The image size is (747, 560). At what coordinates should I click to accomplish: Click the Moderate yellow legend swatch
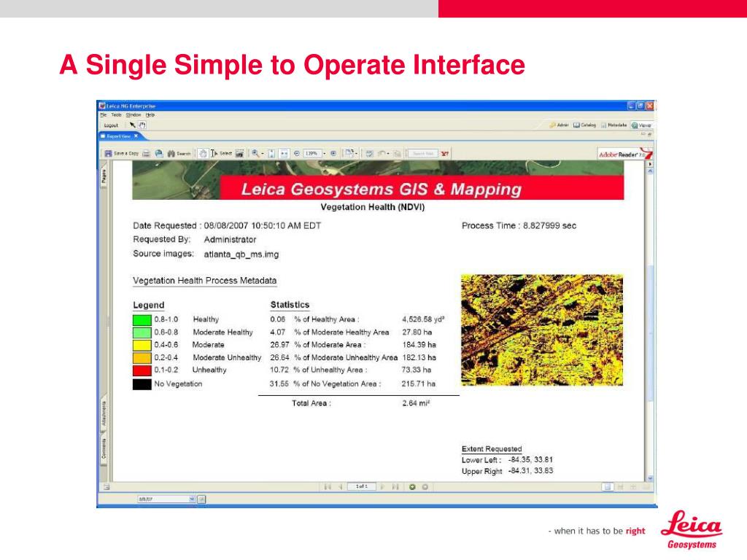[x=142, y=345]
